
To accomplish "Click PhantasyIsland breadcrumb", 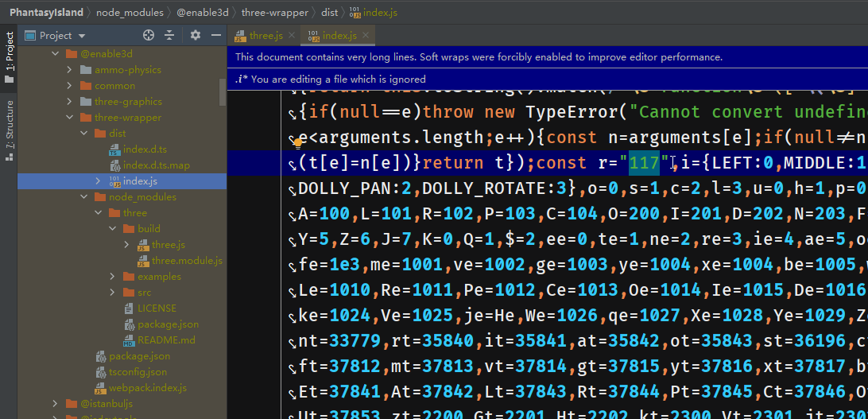I will [x=46, y=12].
